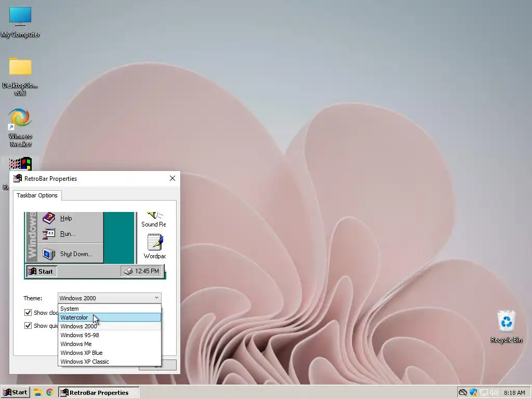Toggle the Show quick launch checkbox
This screenshot has width=532, height=399.
click(x=28, y=326)
